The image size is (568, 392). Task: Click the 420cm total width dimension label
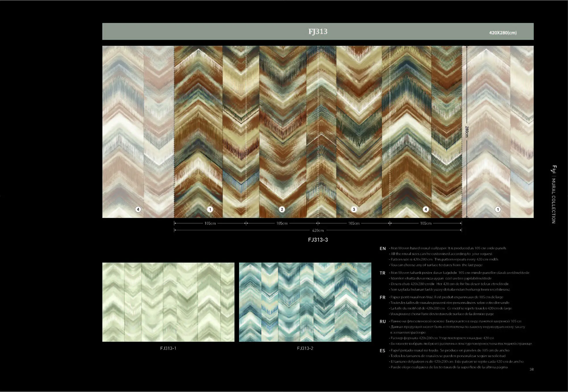318,230
